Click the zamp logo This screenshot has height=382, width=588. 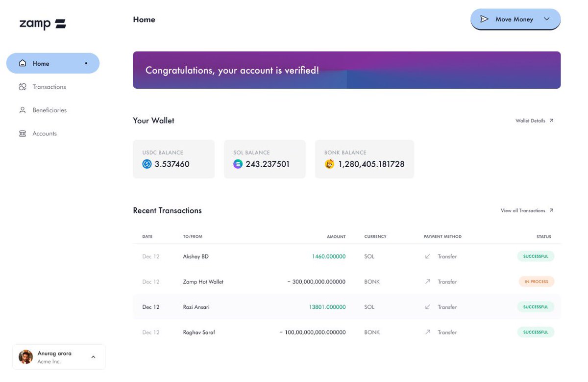[43, 24]
